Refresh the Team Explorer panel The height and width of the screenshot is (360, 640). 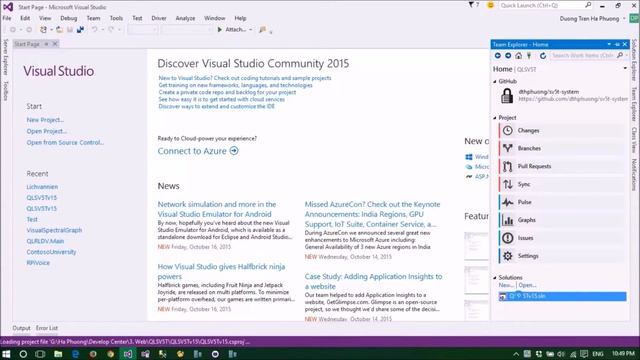[x=543, y=56]
